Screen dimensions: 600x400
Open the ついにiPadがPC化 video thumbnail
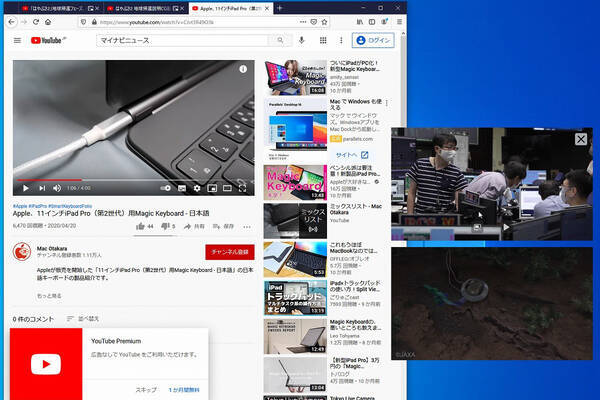tap(295, 77)
